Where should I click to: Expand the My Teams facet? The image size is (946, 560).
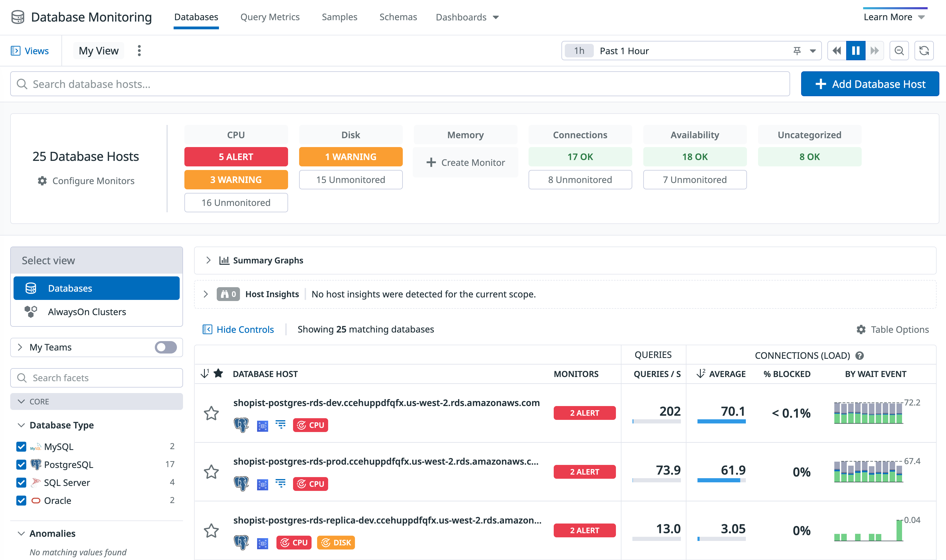20,347
